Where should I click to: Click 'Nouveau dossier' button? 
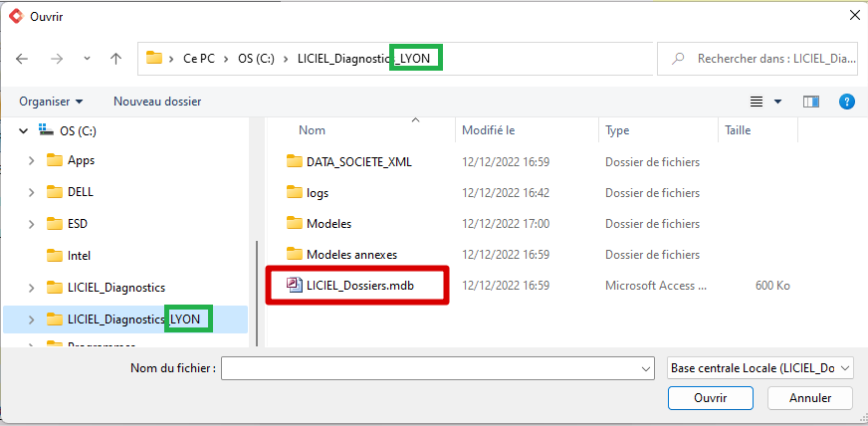tap(157, 102)
